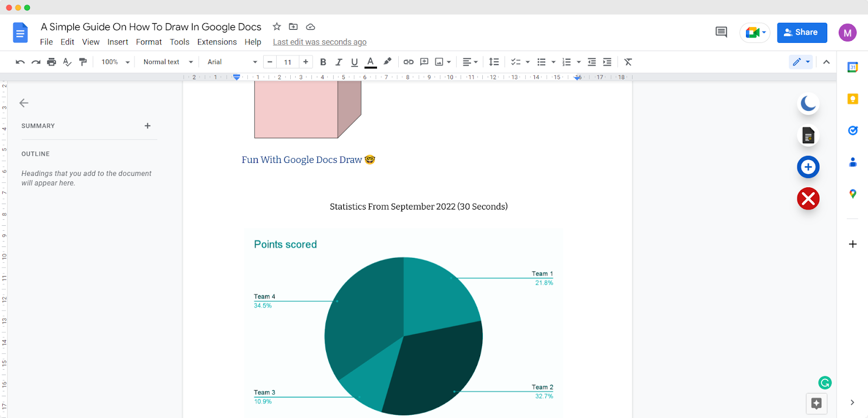Open the Insert menu
The width and height of the screenshot is (868, 418).
[x=118, y=42]
